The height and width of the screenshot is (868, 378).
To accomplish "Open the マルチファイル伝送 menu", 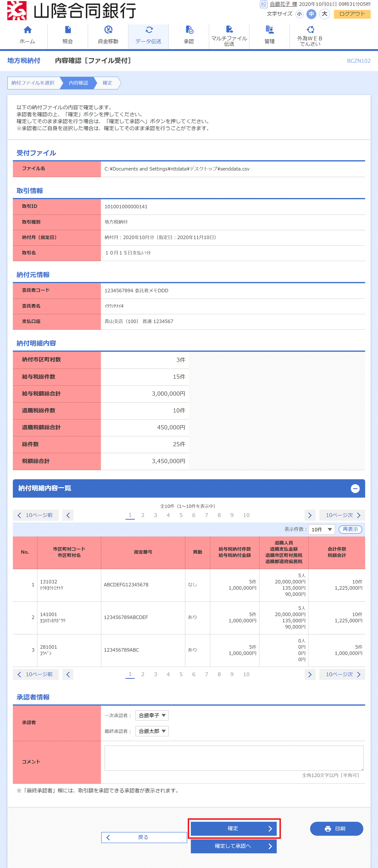I will [229, 36].
